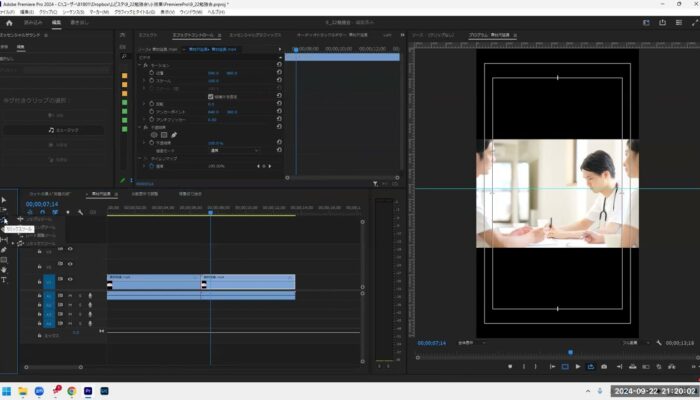Viewport: 700px width, 400px height.
Task: Click the Lift button
Action: (633, 367)
